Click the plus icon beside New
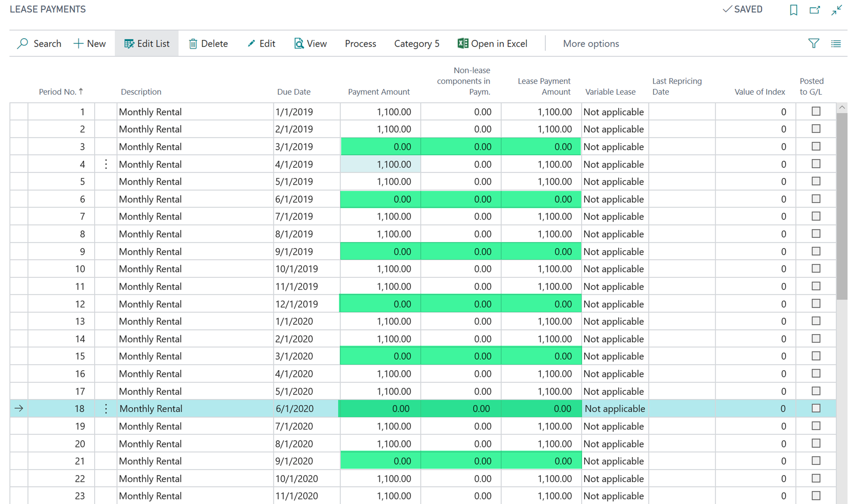The width and height of the screenshot is (866, 504). point(78,43)
